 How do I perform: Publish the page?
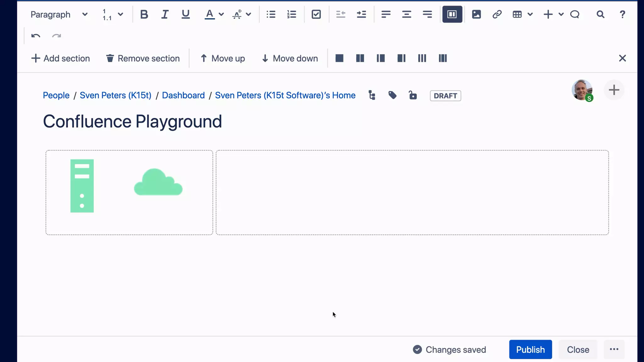530,349
